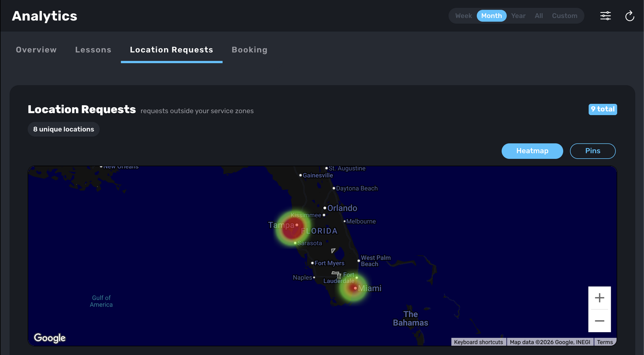Viewport: 644px width, 355px height.
Task: Switch map to Heatmap view
Action: pyautogui.click(x=532, y=151)
